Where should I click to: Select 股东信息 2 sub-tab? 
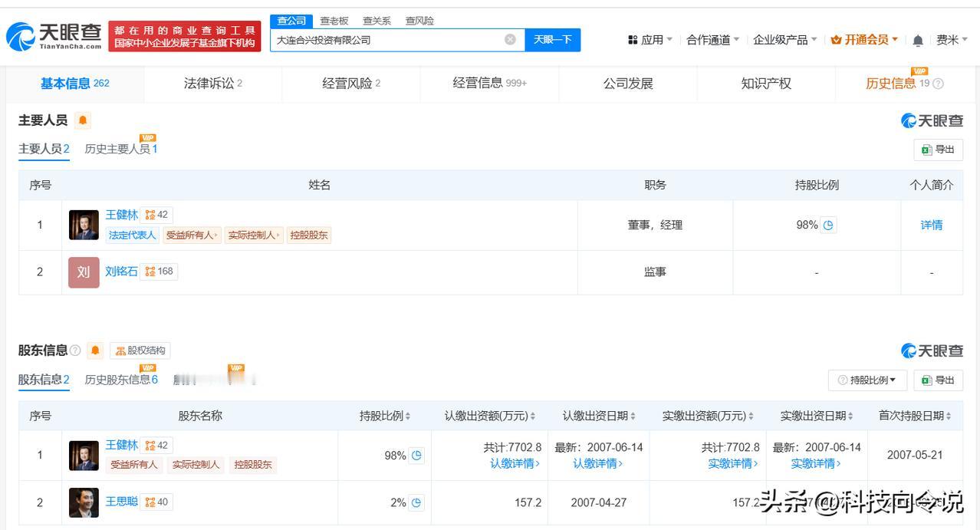coord(44,380)
